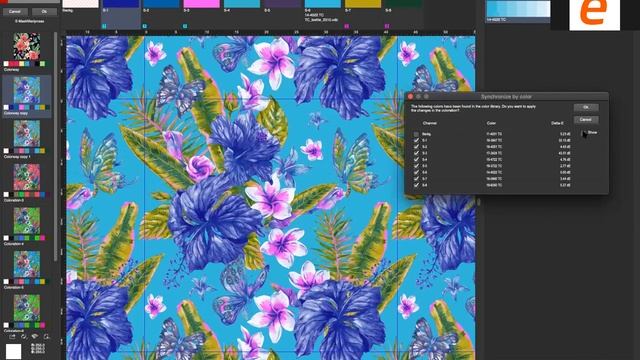Screen dimensions: 640x360
Task: Select the Backg white color swatch
Action: click(80, 4)
